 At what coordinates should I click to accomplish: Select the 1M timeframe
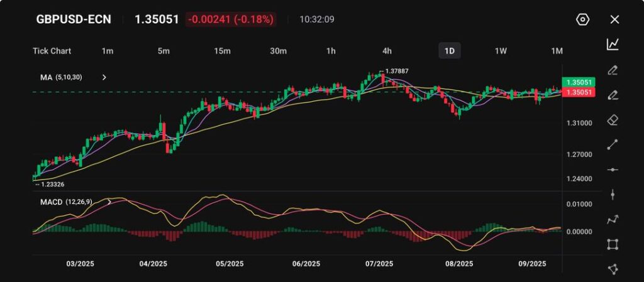(557, 51)
